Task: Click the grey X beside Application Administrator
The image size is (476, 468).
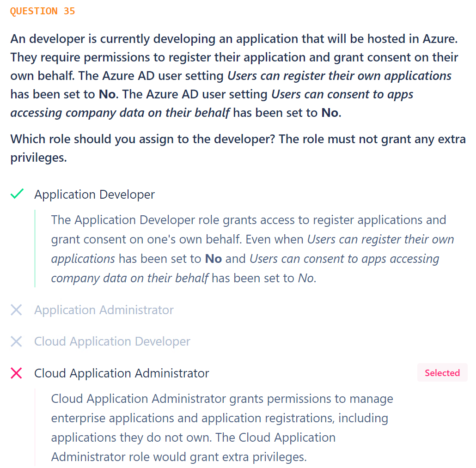Action: pos(16,310)
